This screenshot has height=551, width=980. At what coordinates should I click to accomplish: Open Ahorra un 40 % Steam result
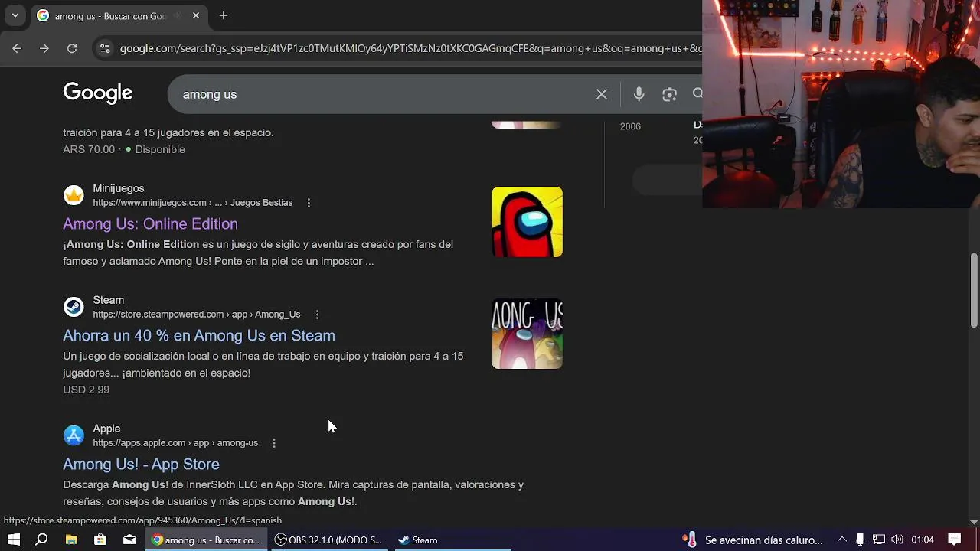(x=199, y=335)
